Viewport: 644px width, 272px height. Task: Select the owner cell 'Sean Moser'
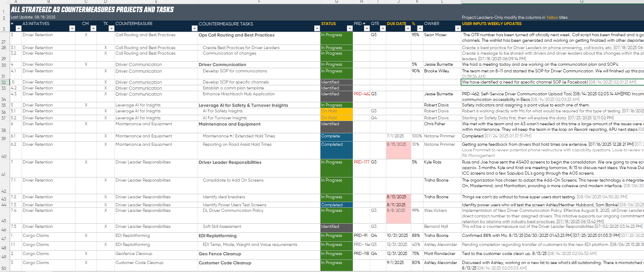pos(442,38)
